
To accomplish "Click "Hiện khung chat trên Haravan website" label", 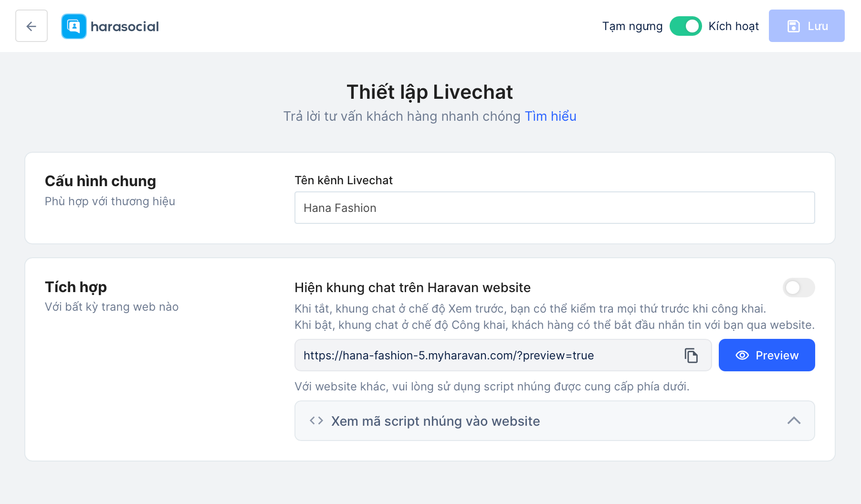I will coord(412,288).
